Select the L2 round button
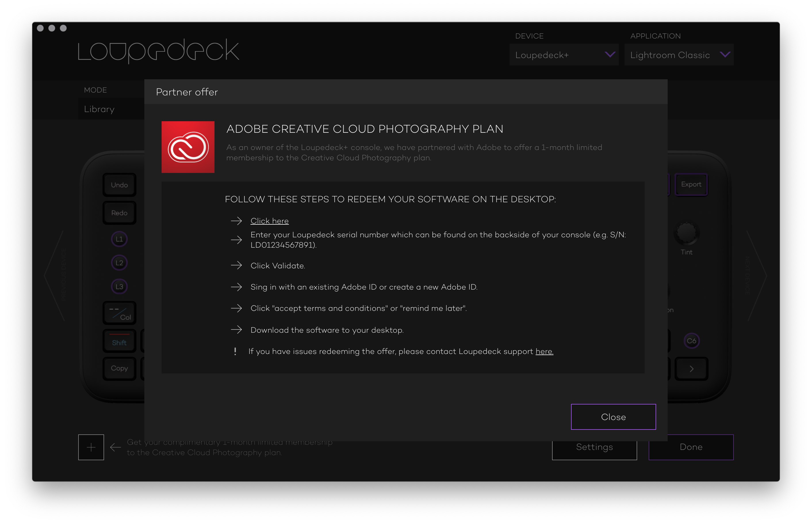The width and height of the screenshot is (812, 524). point(119,263)
